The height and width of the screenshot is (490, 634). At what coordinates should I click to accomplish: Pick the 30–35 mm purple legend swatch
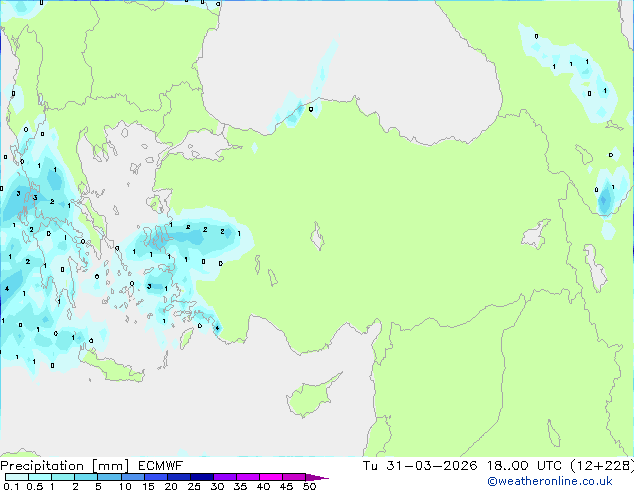click(225, 477)
